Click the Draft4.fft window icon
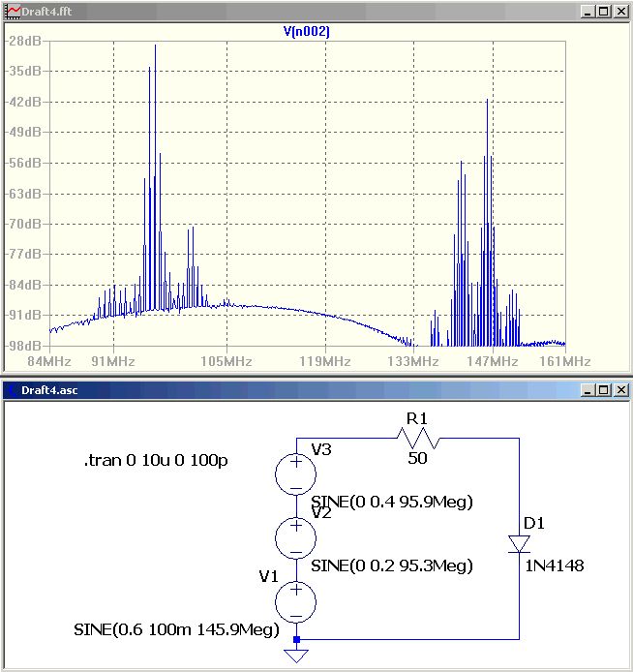 [13, 12]
